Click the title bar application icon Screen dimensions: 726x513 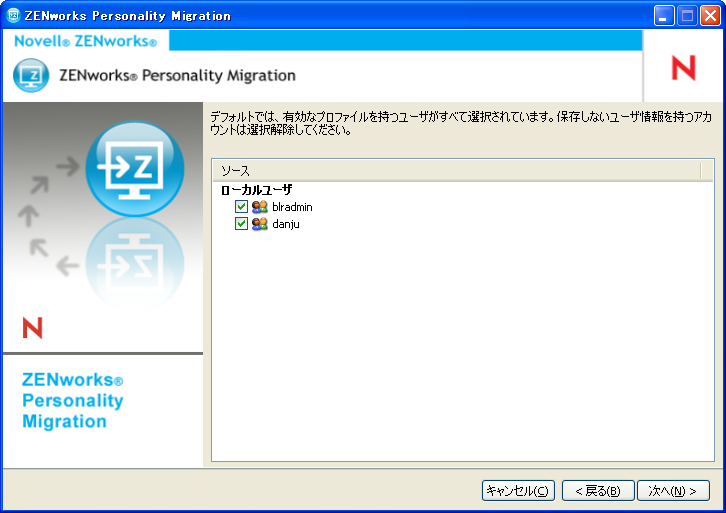[13, 16]
